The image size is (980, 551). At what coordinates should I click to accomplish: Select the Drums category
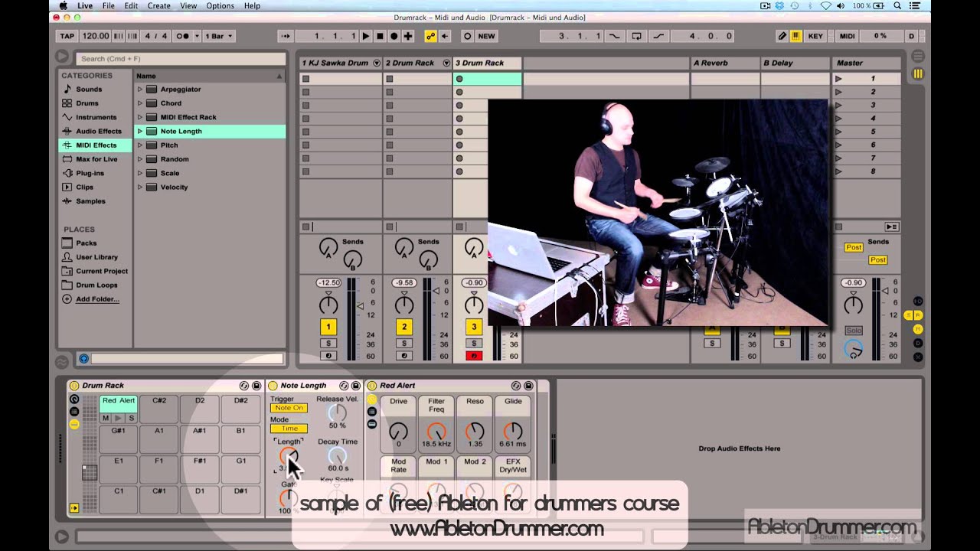pyautogui.click(x=87, y=103)
